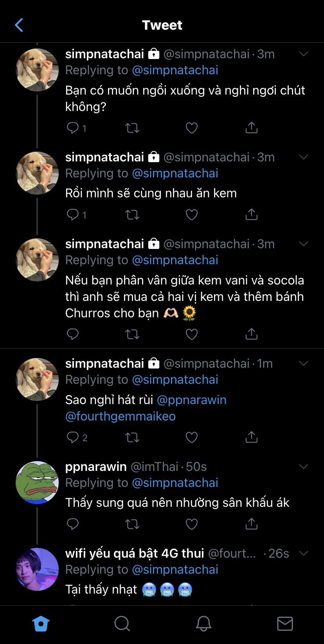Reply to the "Sao nghỉ hát rùi" tweet
The height and width of the screenshot is (644, 324).
[73, 437]
